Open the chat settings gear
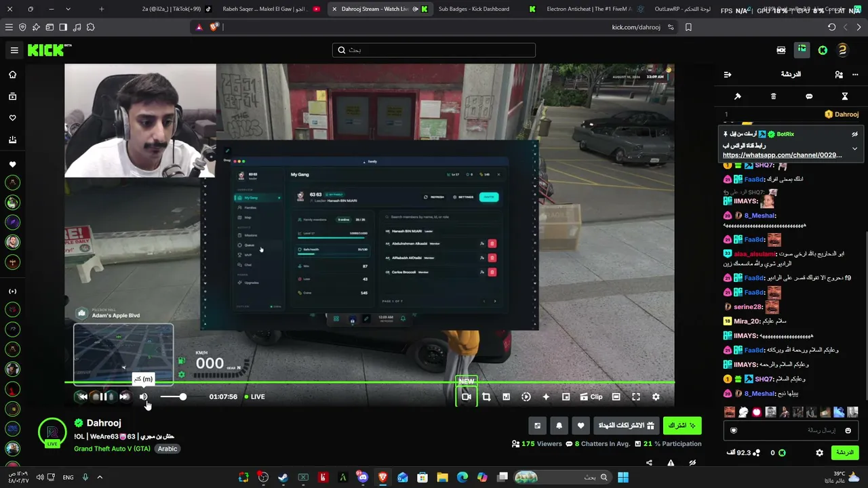This screenshot has width=868, height=488. click(819, 452)
